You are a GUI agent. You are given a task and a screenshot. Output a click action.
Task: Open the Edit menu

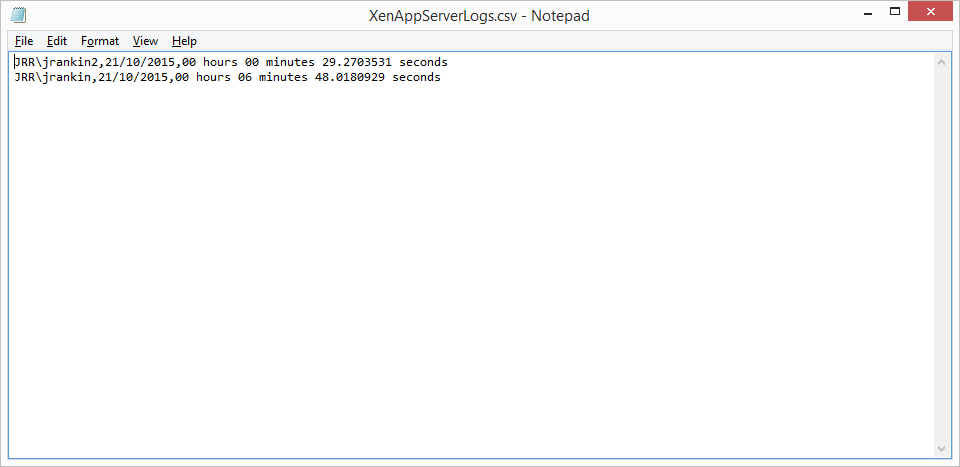click(x=57, y=41)
